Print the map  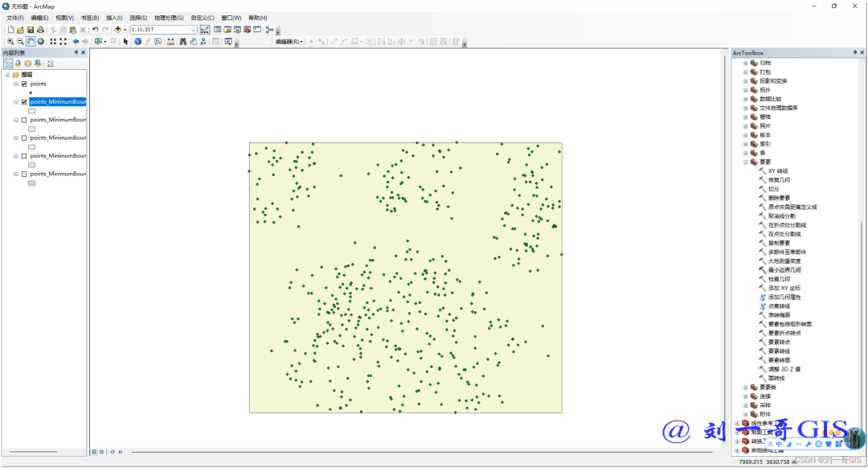click(40, 30)
